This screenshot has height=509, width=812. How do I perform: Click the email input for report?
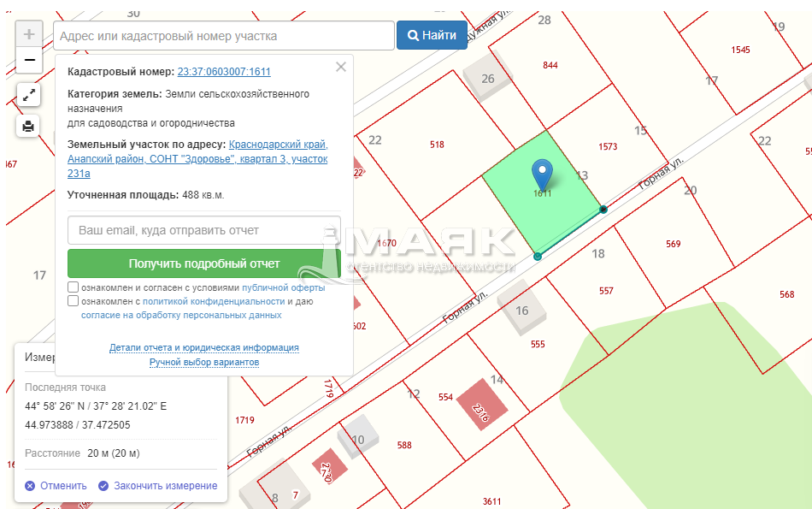pos(203,230)
